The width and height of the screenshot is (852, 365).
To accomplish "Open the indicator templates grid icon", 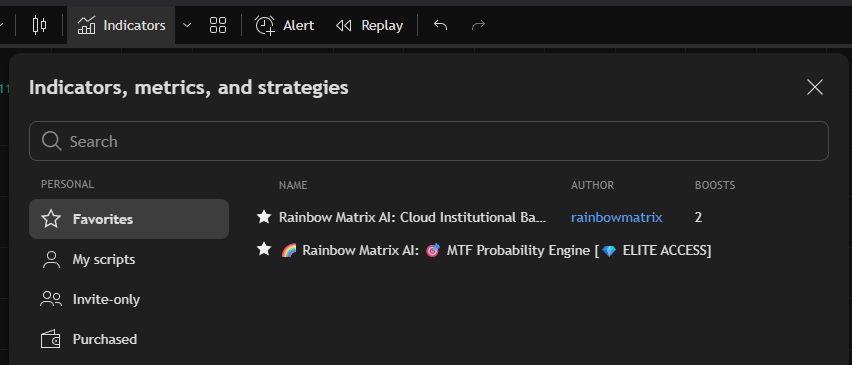I will point(218,25).
